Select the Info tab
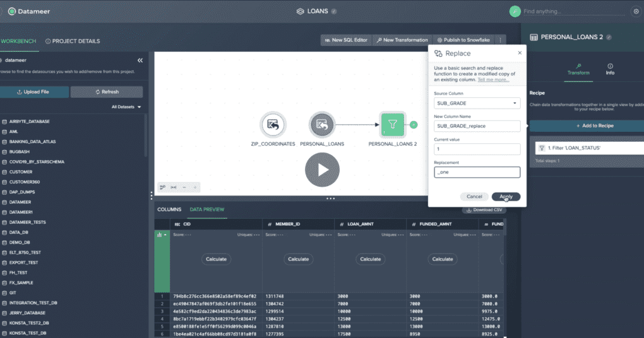The image size is (644, 338). [611, 69]
